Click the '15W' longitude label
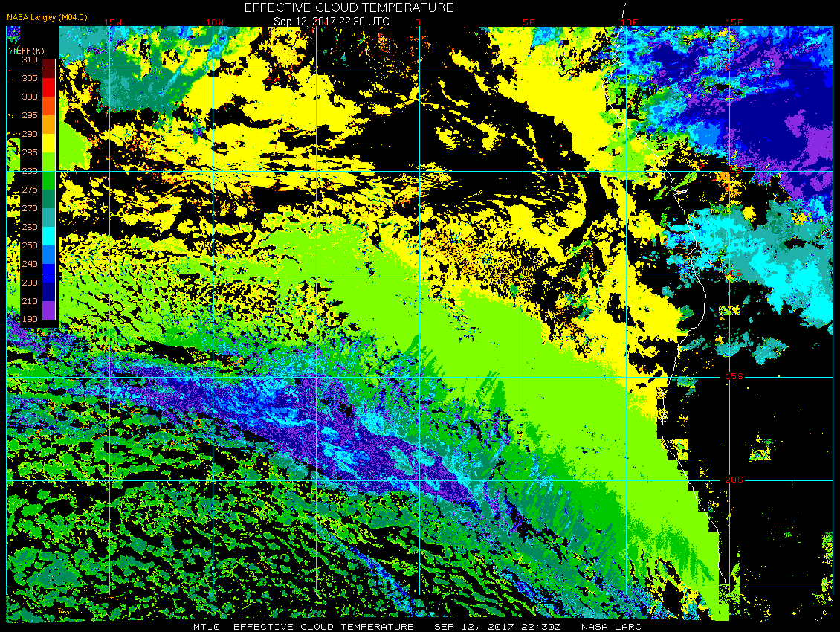This screenshot has width=840, height=632. pos(112,22)
